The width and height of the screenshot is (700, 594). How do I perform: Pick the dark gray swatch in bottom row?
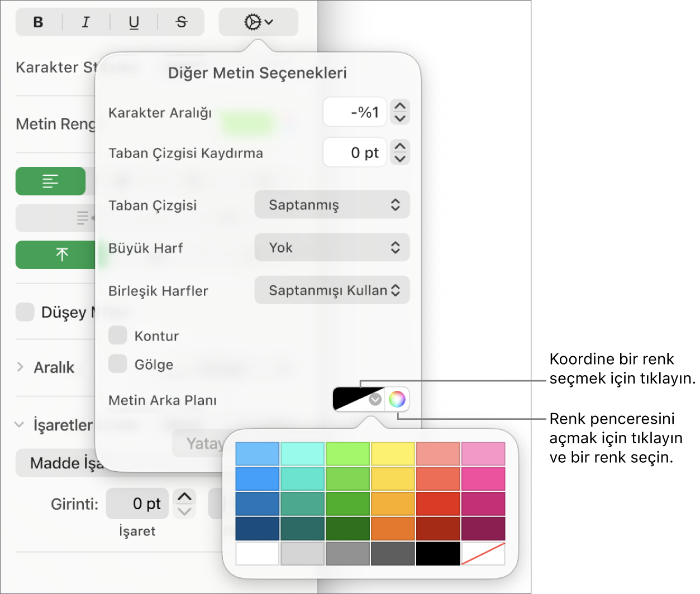(393, 554)
